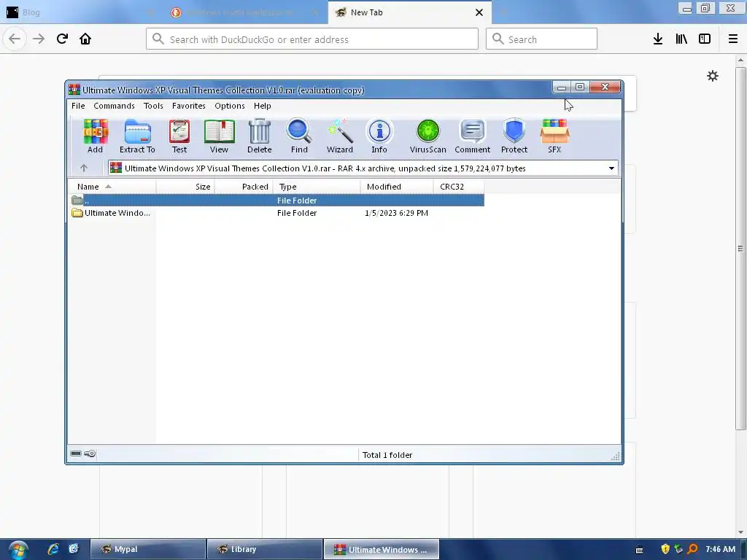The height and width of the screenshot is (560, 747).
Task: Switch to the Blog browser tab
Action: click(x=81, y=12)
